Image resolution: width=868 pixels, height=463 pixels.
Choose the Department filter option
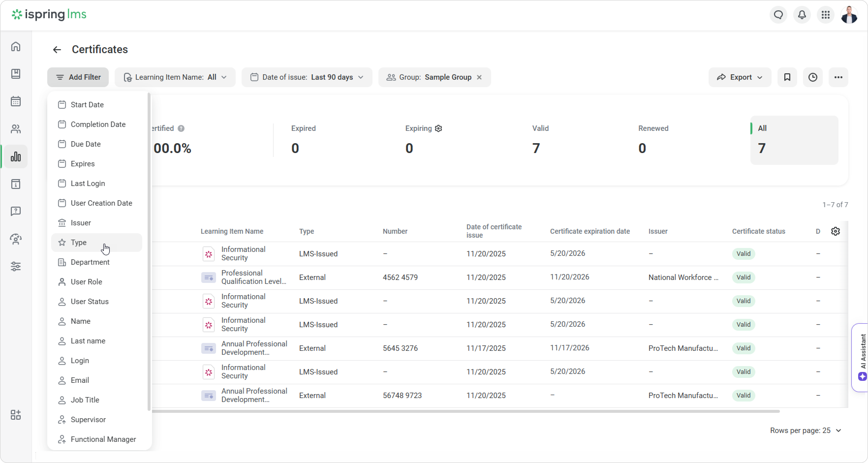(x=90, y=262)
